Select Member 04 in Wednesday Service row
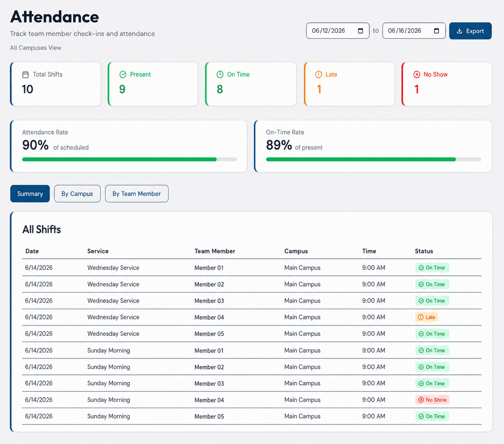 point(209,317)
